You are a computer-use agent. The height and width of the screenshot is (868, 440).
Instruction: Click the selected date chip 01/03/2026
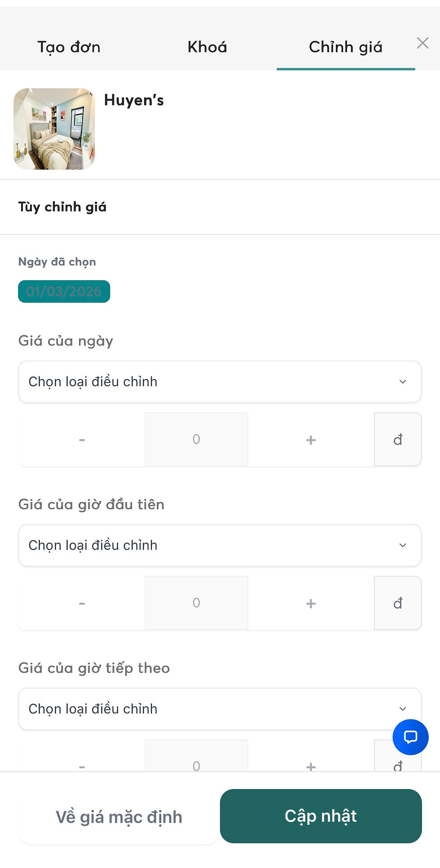pos(64,291)
